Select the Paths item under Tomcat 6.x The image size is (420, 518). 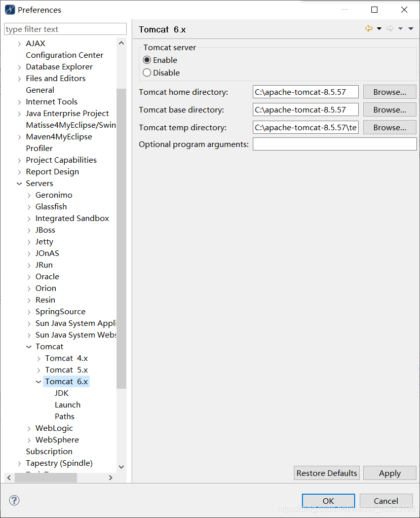(65, 416)
